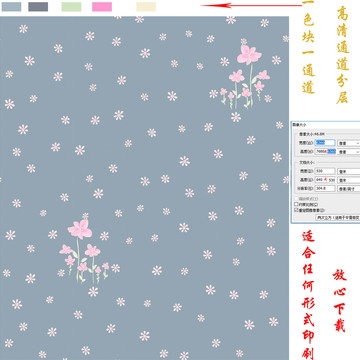The image size is (360, 360).
Task: Click the document height input field
Action: 325,180
